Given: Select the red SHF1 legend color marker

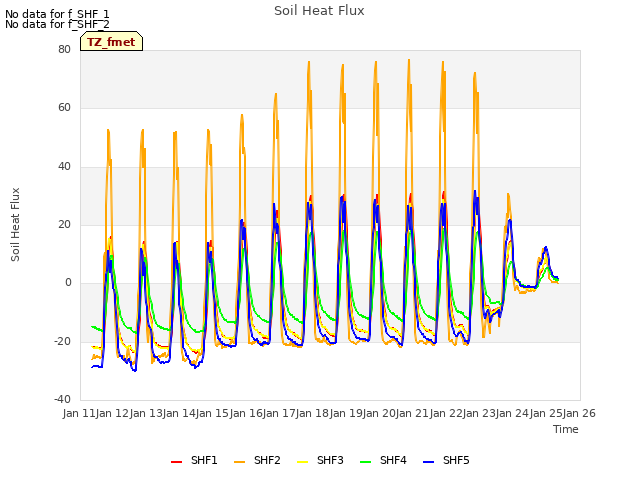Looking at the screenshot, I should point(176,462).
